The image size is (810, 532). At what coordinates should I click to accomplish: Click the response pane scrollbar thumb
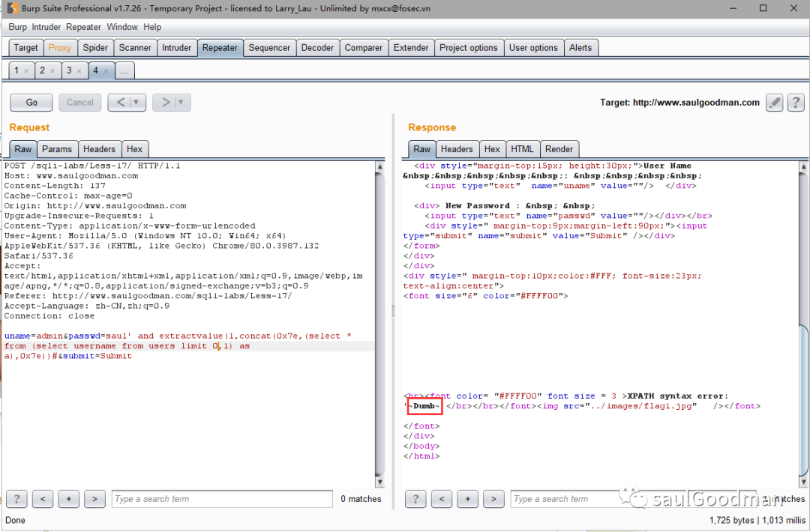[x=803, y=399]
